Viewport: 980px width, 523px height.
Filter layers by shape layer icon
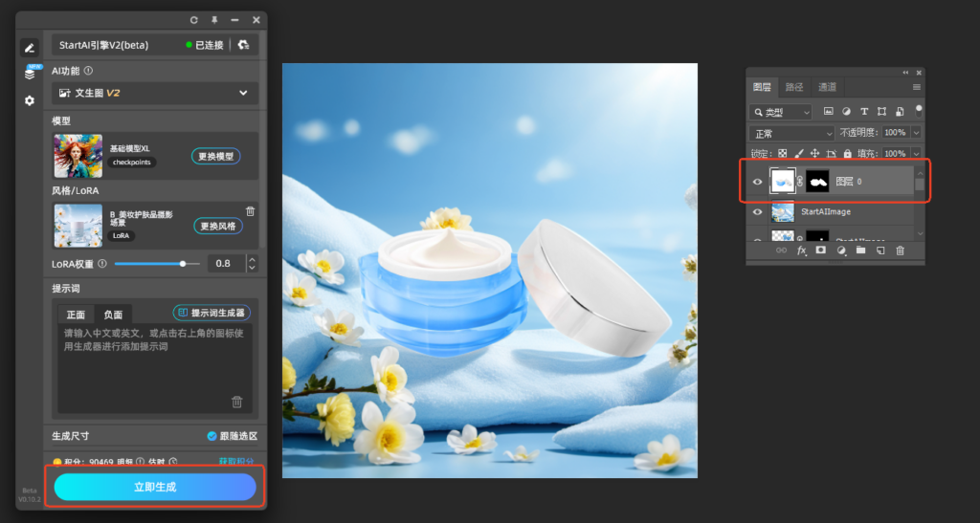[x=881, y=112]
